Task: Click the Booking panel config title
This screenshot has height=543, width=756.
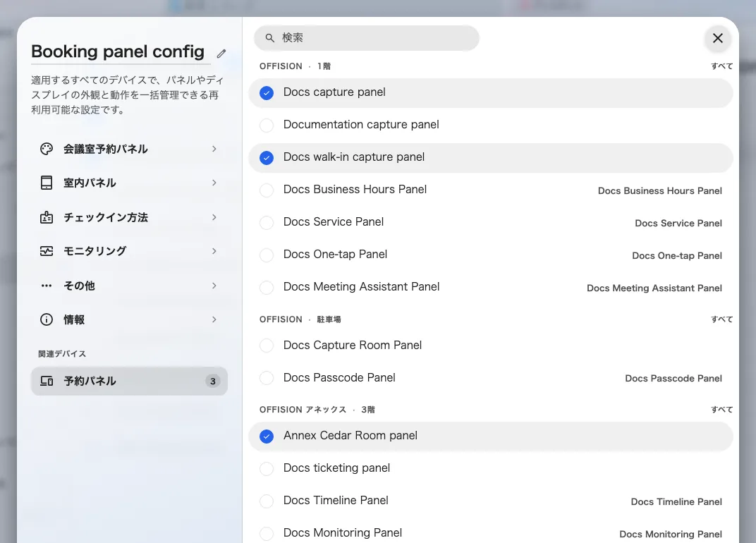Action: click(x=118, y=51)
